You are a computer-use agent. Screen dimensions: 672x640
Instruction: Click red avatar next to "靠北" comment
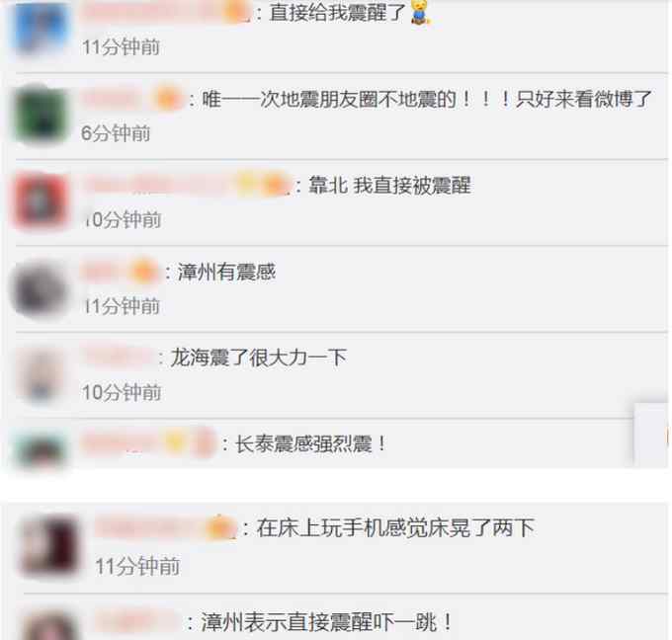42,200
